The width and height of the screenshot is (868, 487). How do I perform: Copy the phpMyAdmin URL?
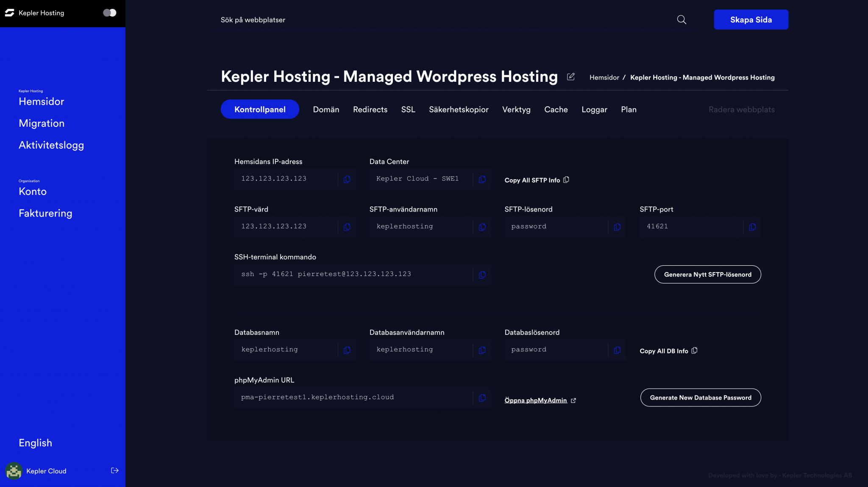(x=482, y=398)
